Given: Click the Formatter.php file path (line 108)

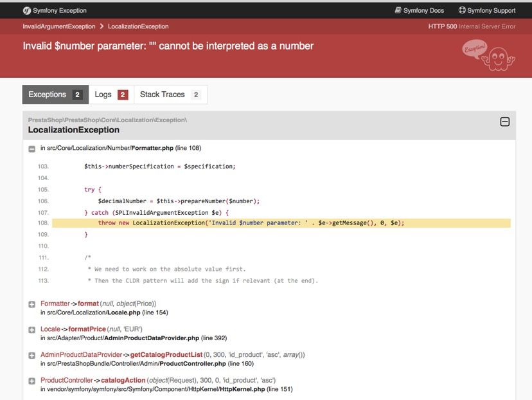Looking at the screenshot, I should pyautogui.click(x=121, y=148).
